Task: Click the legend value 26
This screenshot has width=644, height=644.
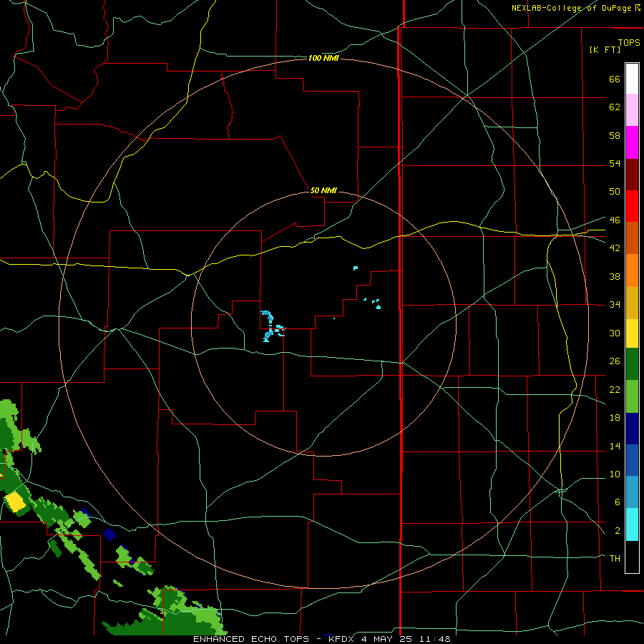Action: pyautogui.click(x=615, y=361)
